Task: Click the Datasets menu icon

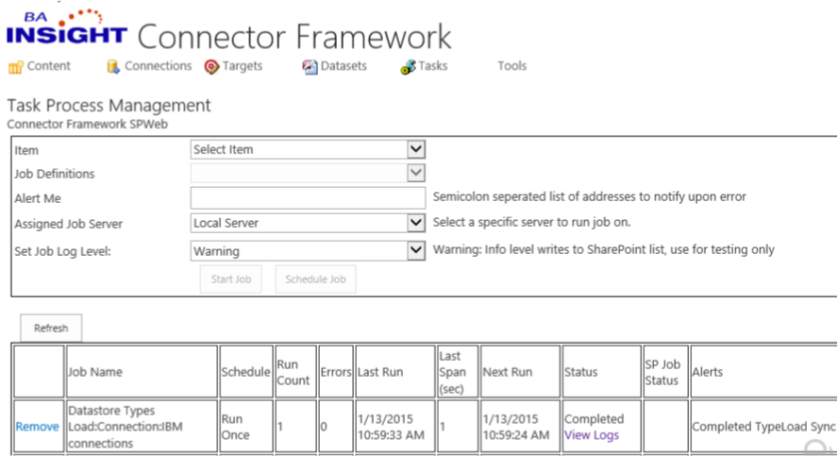Action: (310, 67)
